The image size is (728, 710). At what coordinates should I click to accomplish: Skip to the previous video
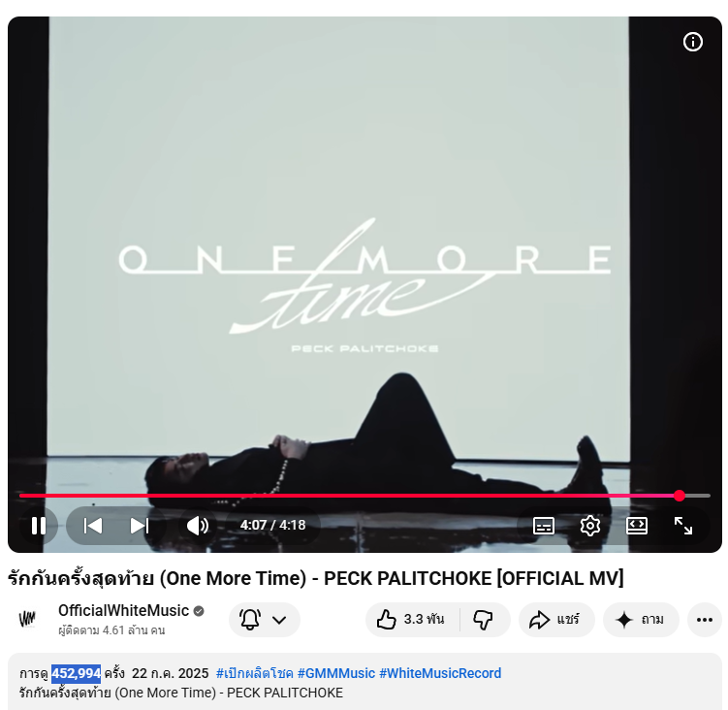tap(93, 526)
